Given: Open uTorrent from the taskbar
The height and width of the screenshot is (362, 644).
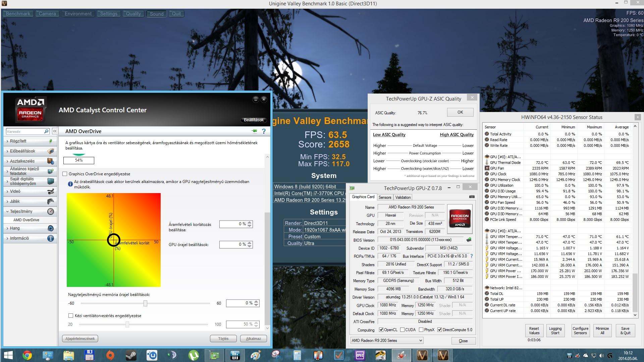Looking at the screenshot, I should coord(193,355).
